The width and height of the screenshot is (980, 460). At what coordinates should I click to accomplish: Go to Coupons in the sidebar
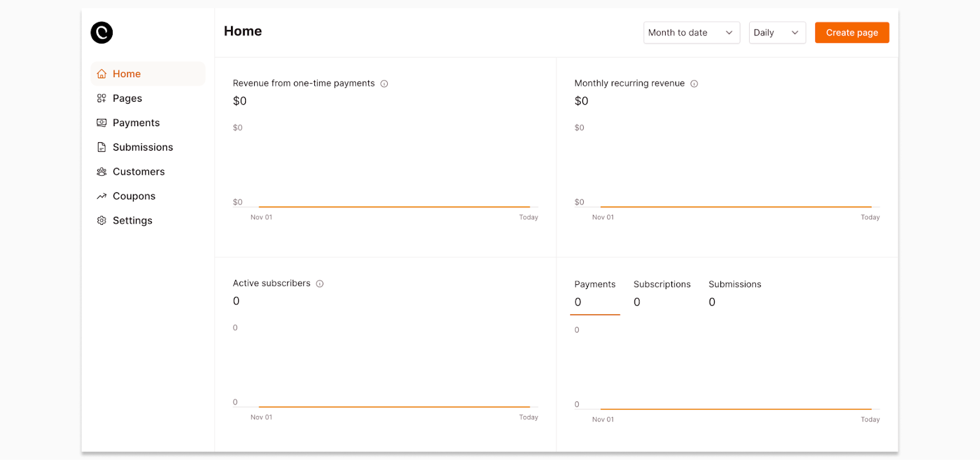pyautogui.click(x=134, y=197)
